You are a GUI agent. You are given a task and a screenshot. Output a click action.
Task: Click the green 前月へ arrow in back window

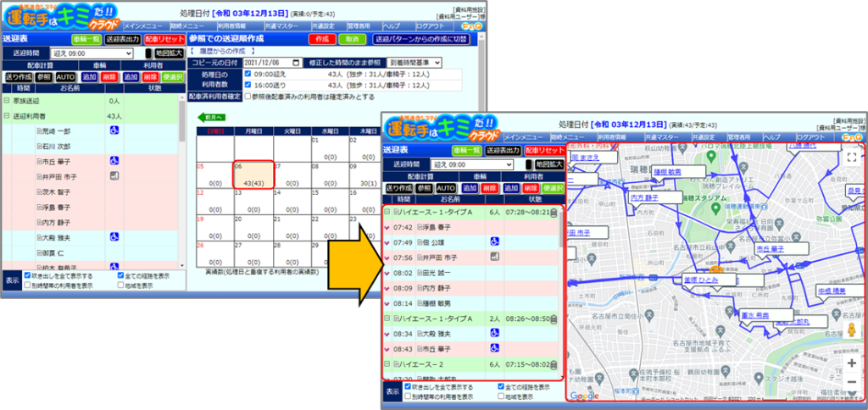211,117
